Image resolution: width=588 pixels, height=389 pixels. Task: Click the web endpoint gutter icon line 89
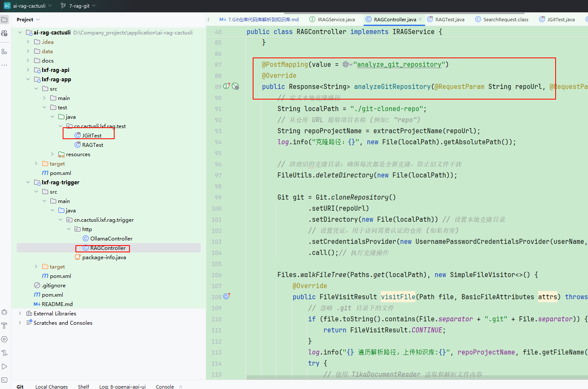pyautogui.click(x=236, y=86)
